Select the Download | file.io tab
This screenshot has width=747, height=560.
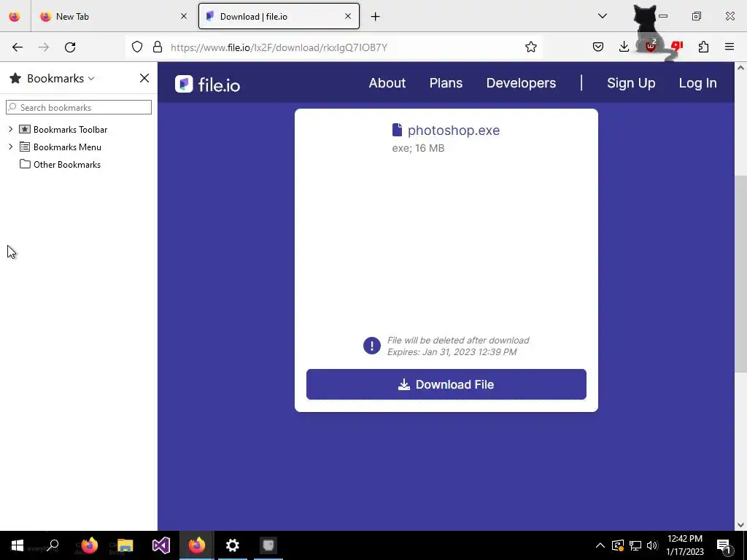pyautogui.click(x=279, y=16)
